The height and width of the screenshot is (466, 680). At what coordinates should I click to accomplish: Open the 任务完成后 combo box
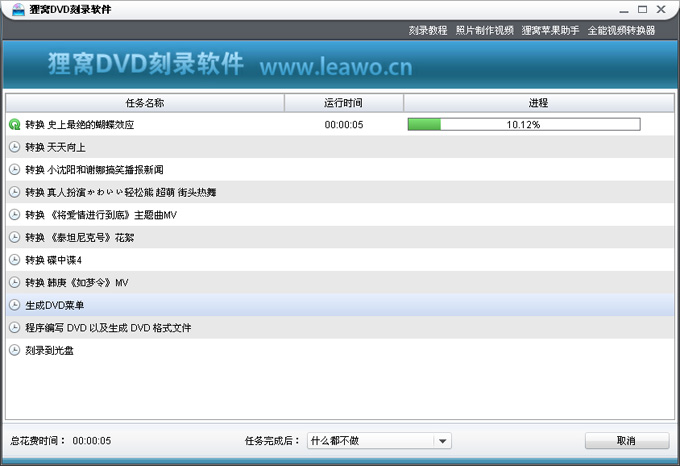tap(379, 441)
